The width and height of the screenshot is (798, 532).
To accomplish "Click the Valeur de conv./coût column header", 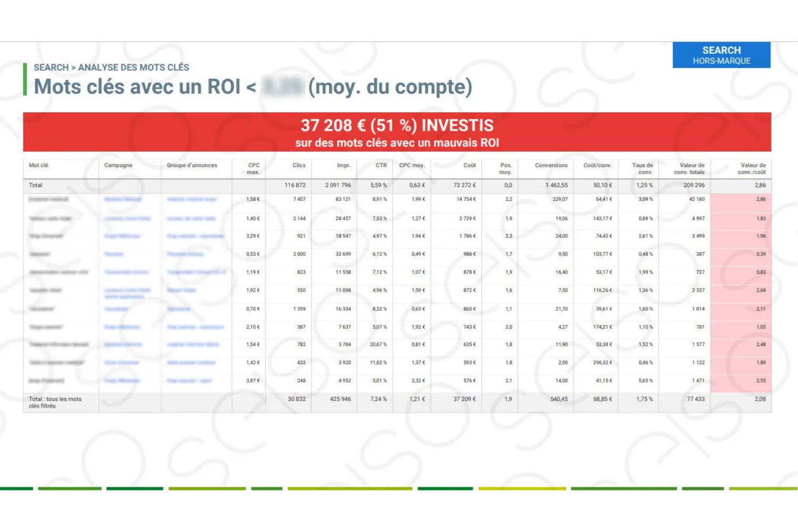I will (x=752, y=169).
